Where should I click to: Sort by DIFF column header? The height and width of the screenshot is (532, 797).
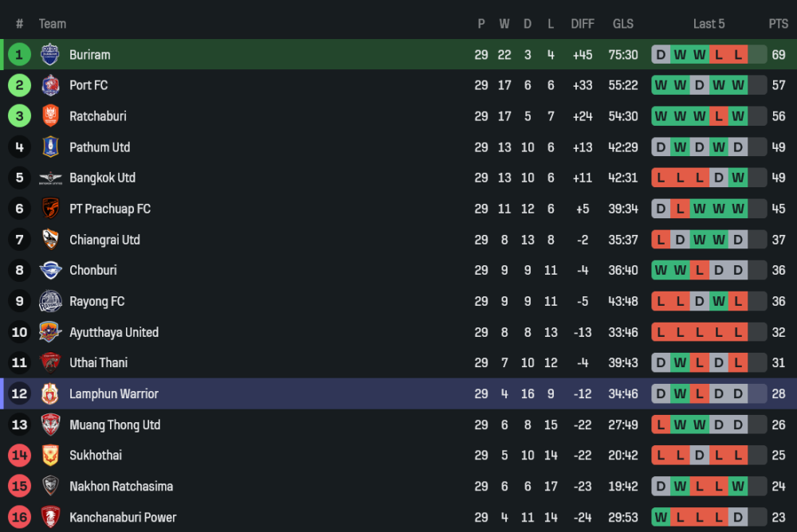583,24
